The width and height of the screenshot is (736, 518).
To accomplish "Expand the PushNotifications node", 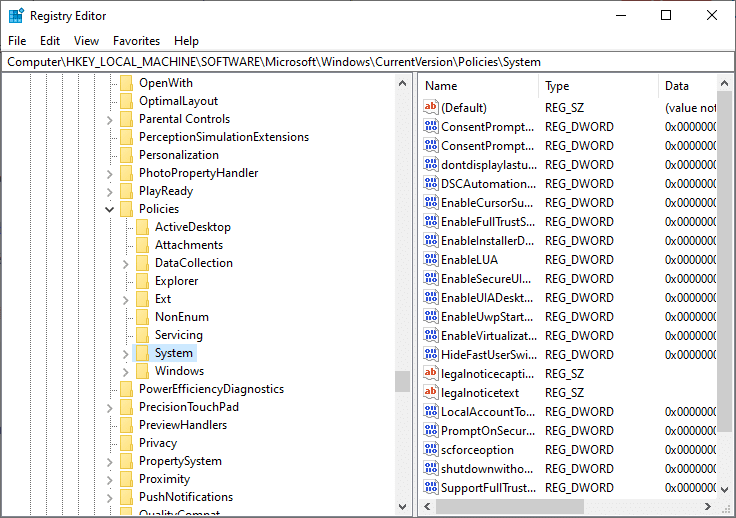I will tap(109, 498).
